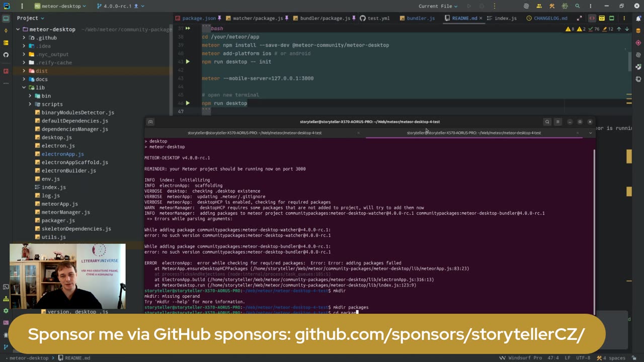Image resolution: width=644 pixels, height=362 pixels.
Task: Click the meteor-desktop breadcrumb in the status bar
Action: pyautogui.click(x=29, y=358)
